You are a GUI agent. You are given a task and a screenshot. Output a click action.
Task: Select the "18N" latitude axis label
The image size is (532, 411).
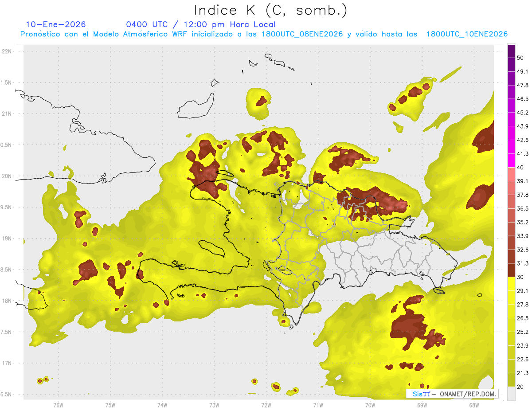pyautogui.click(x=7, y=301)
